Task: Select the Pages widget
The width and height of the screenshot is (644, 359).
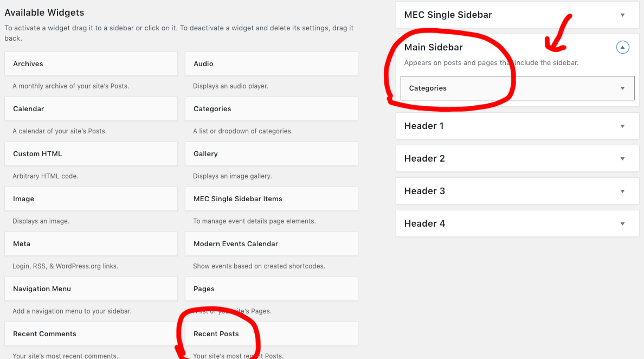Action: coord(271,289)
